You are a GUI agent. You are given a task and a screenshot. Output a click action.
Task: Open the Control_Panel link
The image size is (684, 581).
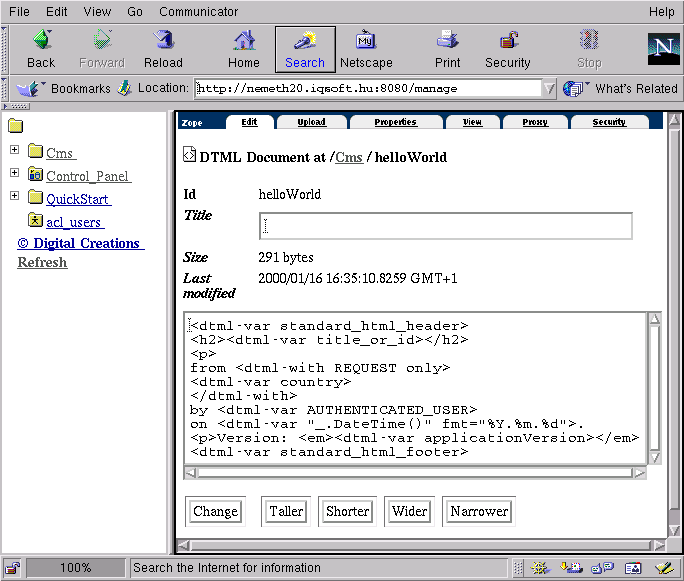click(x=88, y=176)
